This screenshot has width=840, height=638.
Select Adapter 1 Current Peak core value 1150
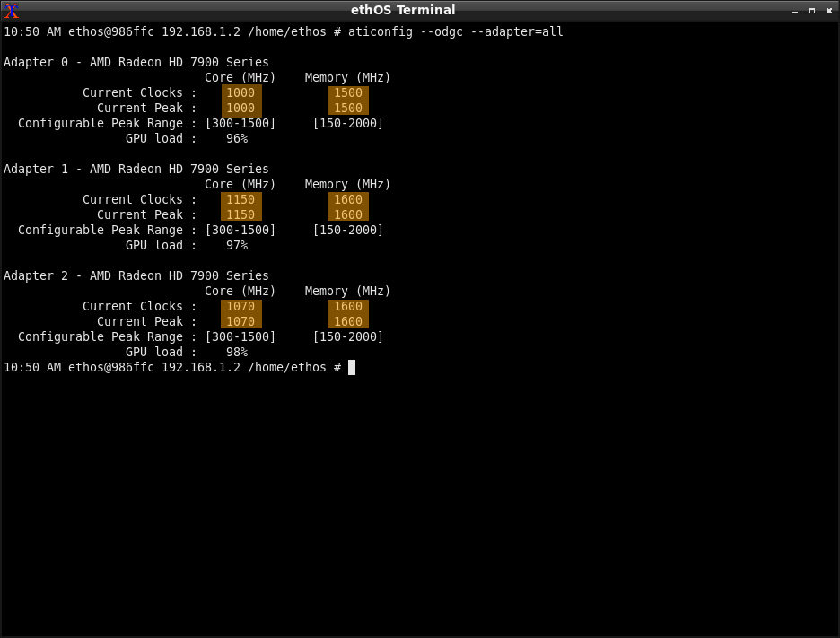(241, 214)
